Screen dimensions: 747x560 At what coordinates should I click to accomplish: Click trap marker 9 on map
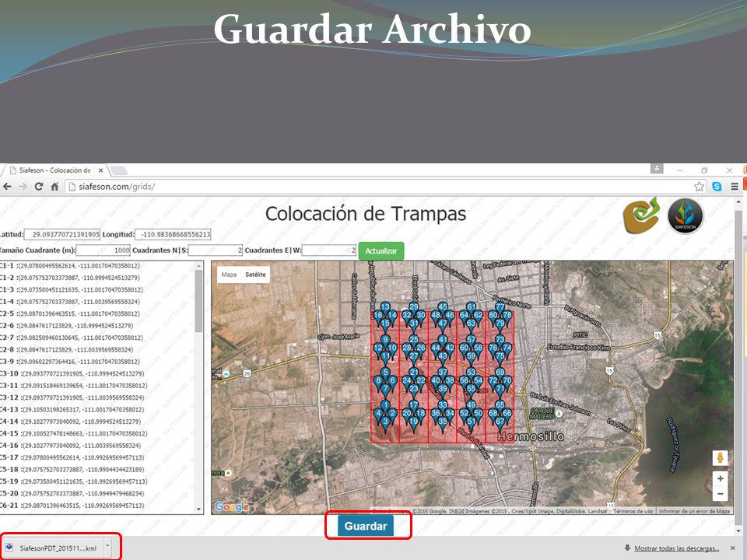coord(385,340)
